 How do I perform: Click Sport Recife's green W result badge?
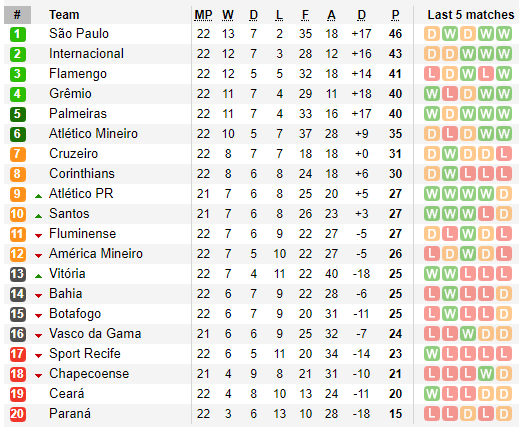(x=432, y=354)
